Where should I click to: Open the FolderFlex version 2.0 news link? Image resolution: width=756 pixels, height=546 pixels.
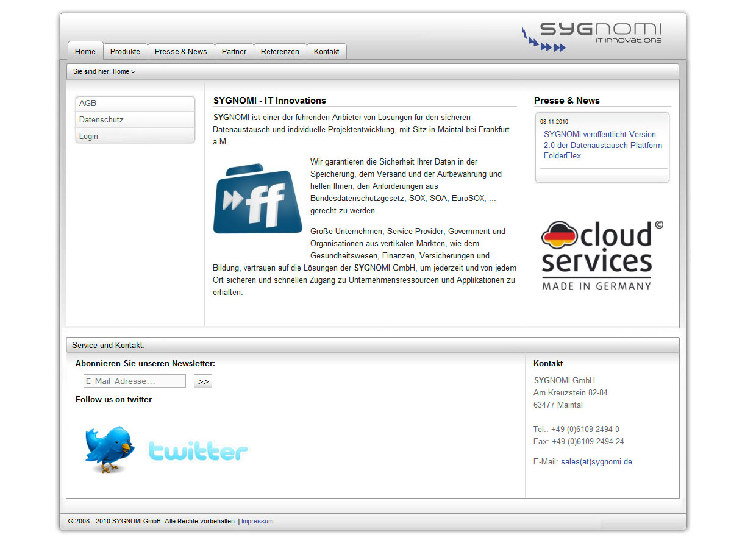[602, 145]
